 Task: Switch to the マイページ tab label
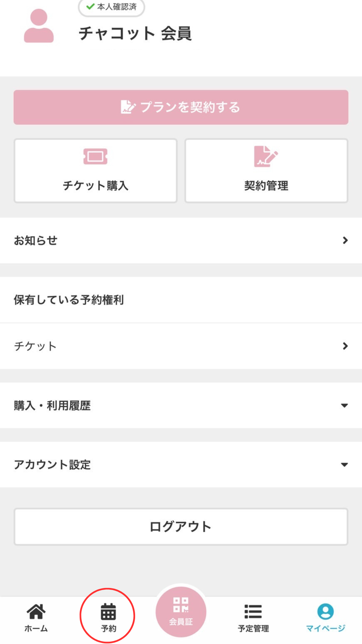[325, 628]
